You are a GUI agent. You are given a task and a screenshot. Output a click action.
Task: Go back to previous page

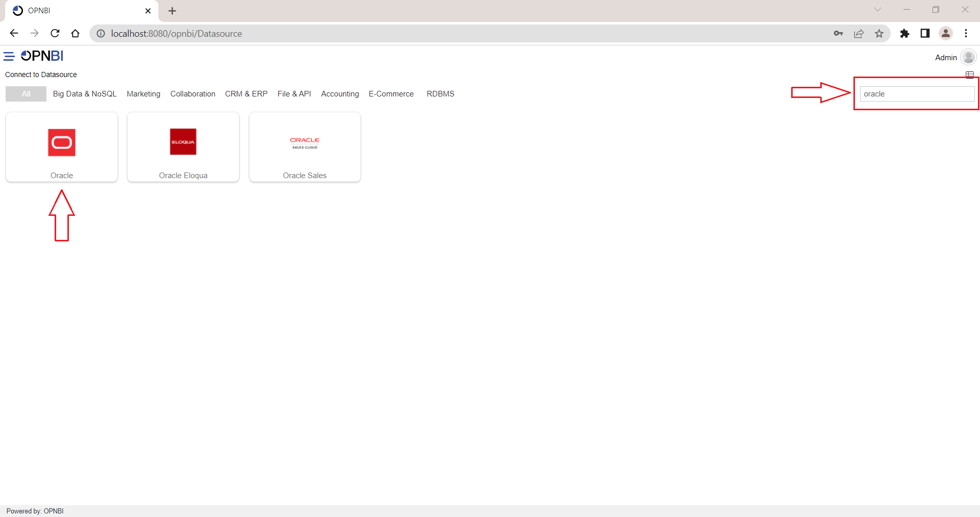14,33
